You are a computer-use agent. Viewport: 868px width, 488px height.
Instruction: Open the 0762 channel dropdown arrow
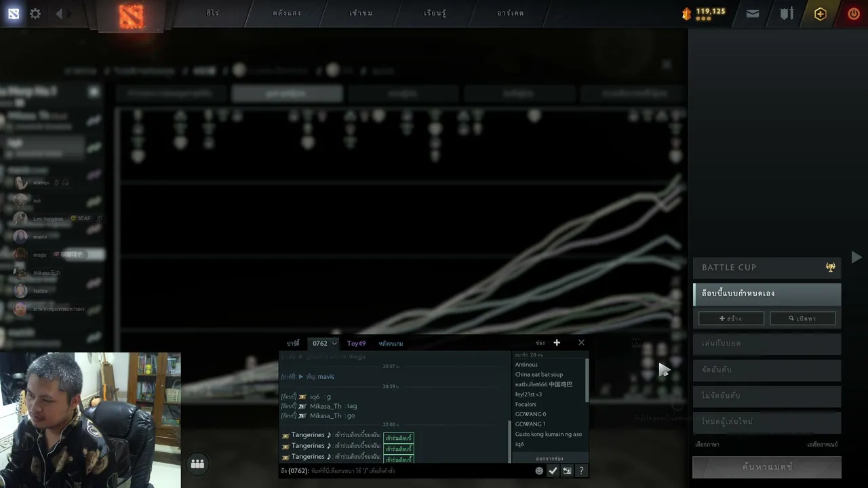[334, 344]
